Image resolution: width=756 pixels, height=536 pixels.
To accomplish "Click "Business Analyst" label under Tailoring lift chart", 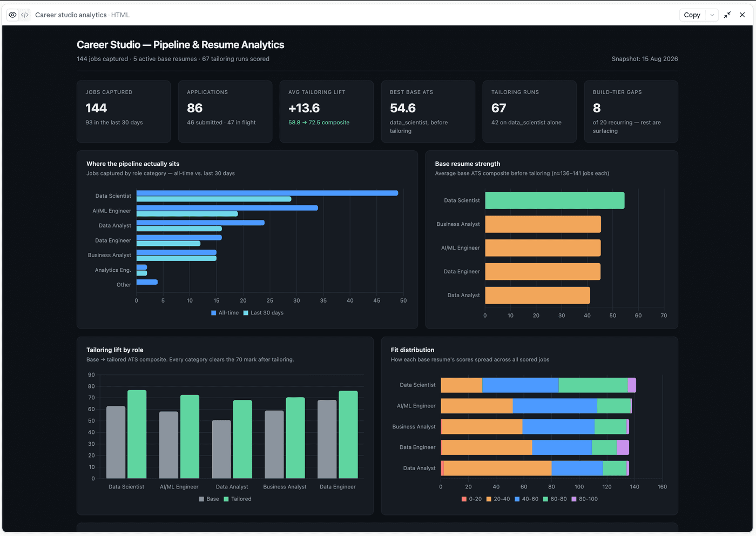I will tap(285, 487).
